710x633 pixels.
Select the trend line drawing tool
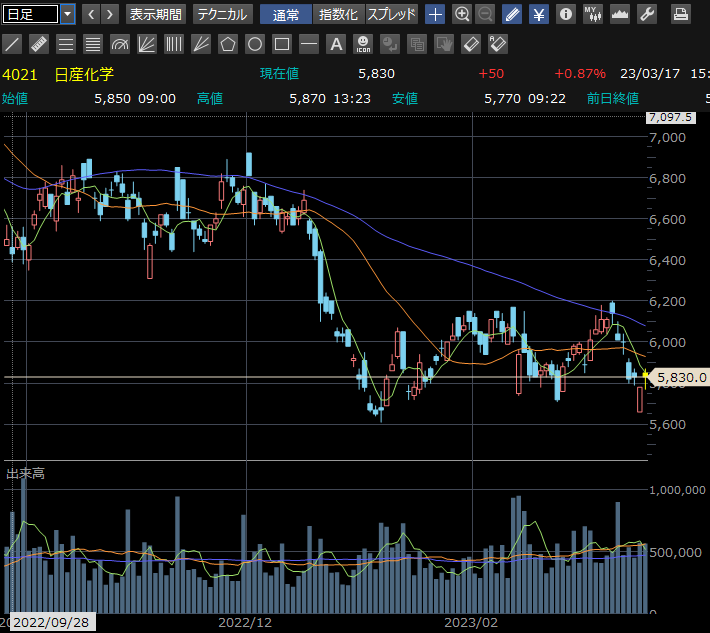click(12, 44)
